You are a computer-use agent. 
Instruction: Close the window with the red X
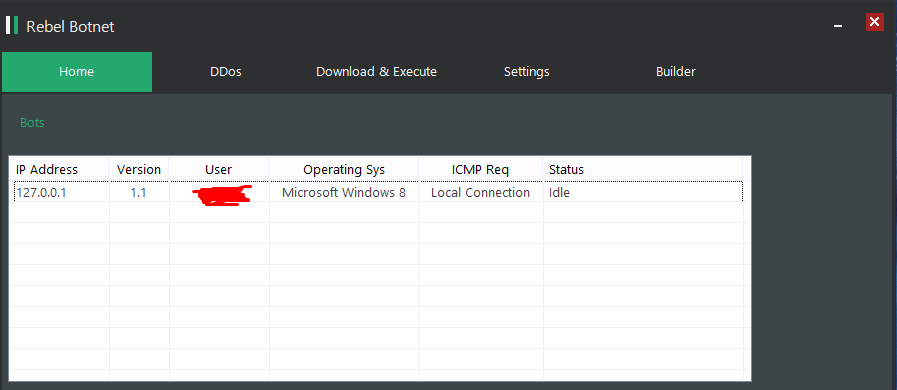coord(874,22)
